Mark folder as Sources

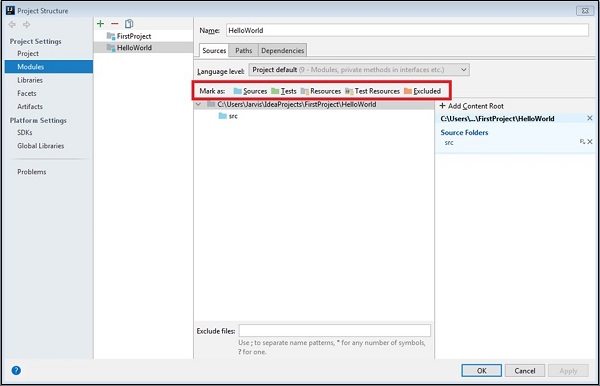[x=250, y=91]
